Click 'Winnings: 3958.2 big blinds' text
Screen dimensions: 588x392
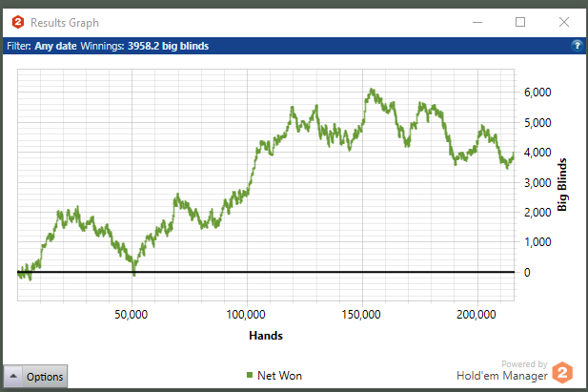(144, 46)
